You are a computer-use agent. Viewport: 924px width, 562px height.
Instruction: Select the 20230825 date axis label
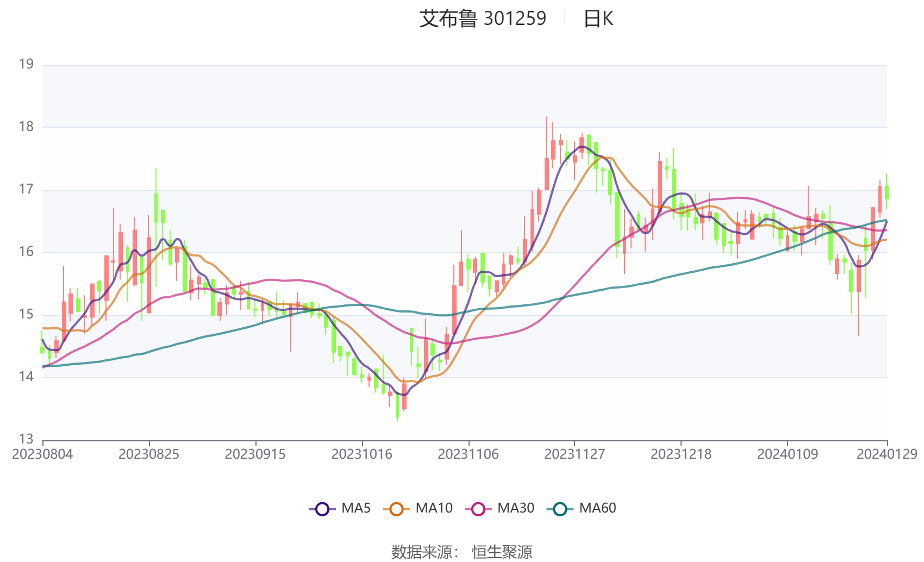[x=149, y=454]
